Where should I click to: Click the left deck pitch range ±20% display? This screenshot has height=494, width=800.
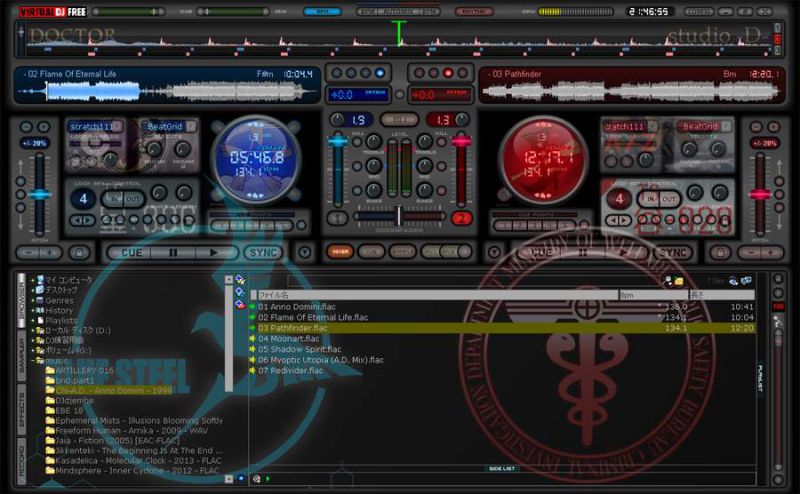pos(34,143)
